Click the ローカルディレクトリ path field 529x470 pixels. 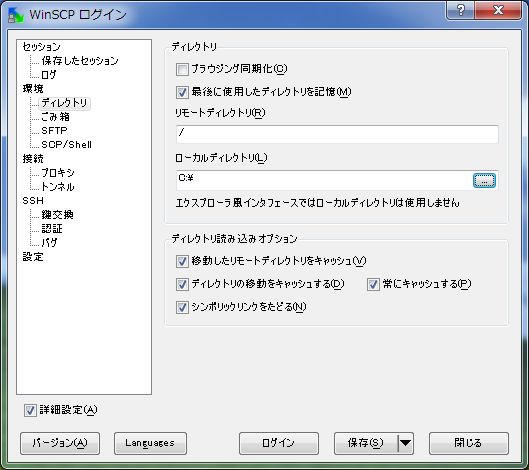pos(324,180)
